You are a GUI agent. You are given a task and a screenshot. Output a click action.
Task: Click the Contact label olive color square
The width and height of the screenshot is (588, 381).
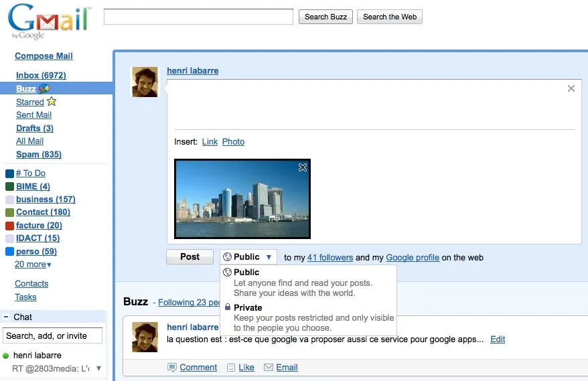pyautogui.click(x=10, y=212)
